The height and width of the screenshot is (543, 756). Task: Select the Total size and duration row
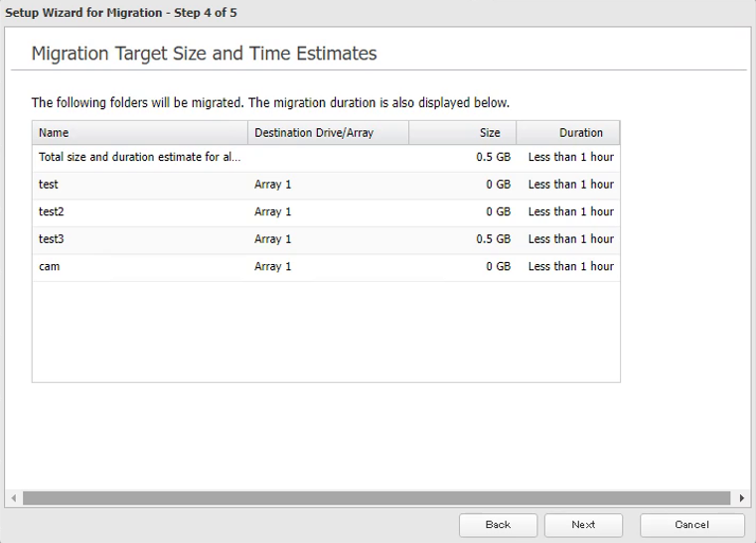(x=139, y=157)
